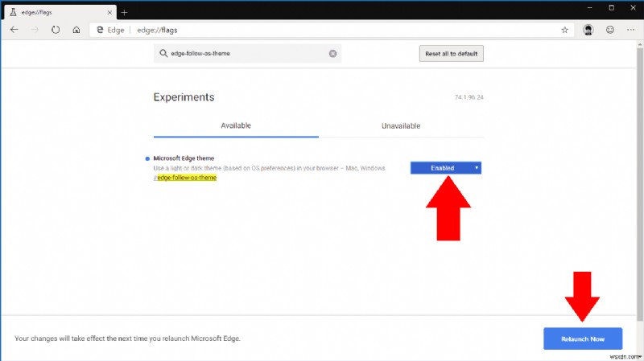
Task: Add page to favorites with star icon
Action: coord(565,30)
